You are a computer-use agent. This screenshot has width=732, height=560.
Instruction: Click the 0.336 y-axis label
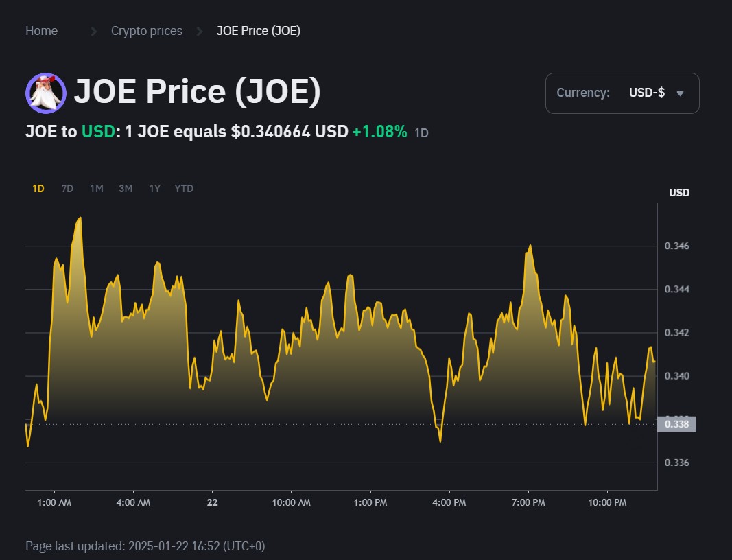tap(677, 463)
